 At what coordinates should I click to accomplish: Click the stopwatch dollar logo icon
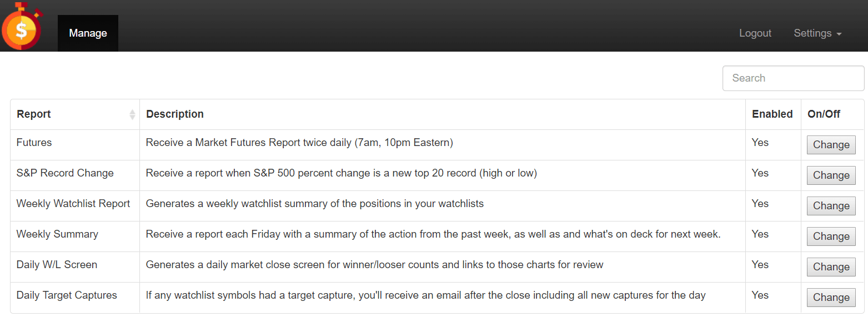(22, 26)
